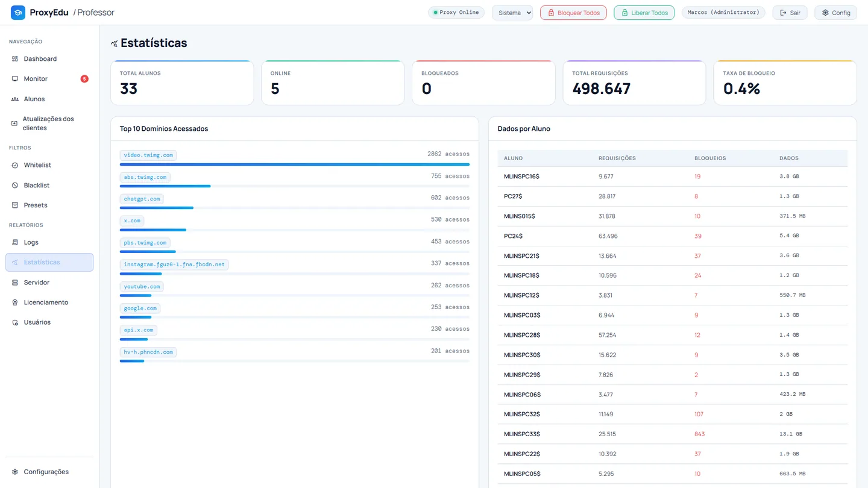Click the Estatísticas chart icon in sidebar
The image size is (868, 488).
point(15,263)
